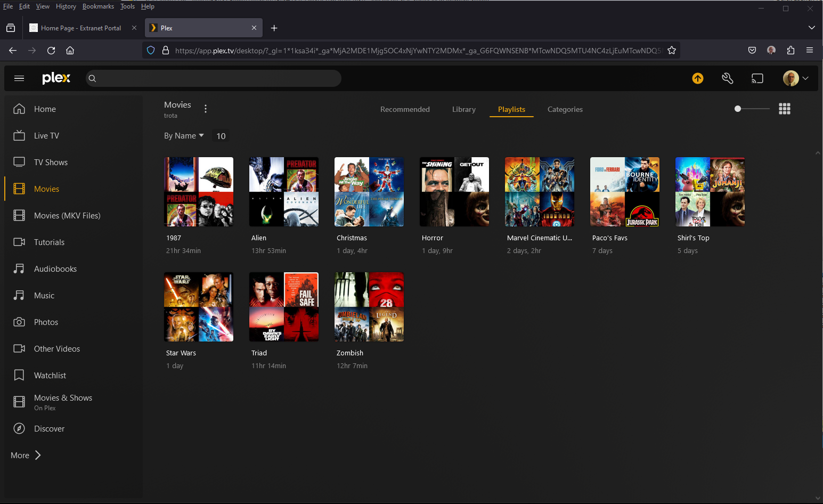The height and width of the screenshot is (504, 823).
Task: Toggle the grid view layout icon
Action: pyautogui.click(x=785, y=109)
